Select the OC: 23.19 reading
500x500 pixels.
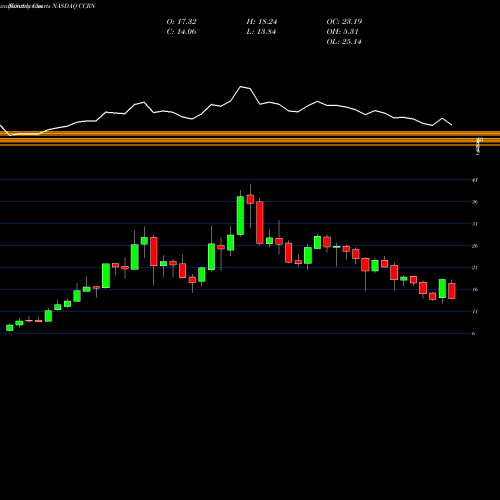[x=344, y=22]
